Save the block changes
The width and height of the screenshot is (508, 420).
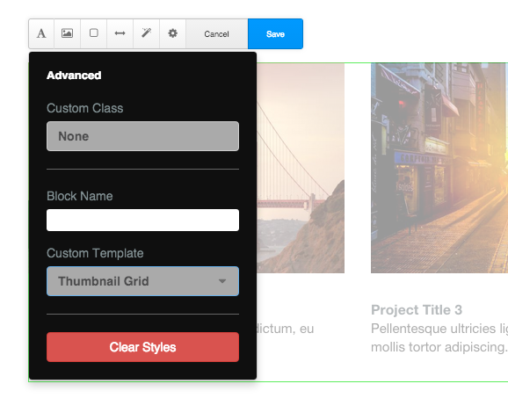pyautogui.click(x=275, y=33)
